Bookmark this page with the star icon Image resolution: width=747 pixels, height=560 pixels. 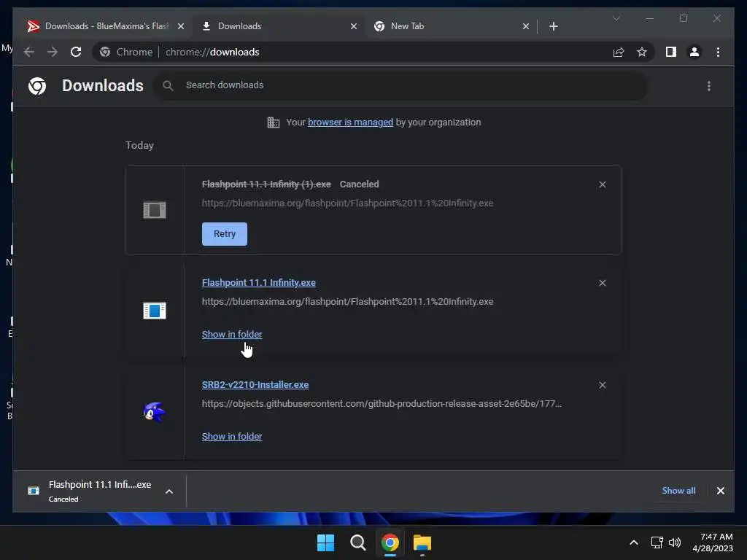pos(642,52)
